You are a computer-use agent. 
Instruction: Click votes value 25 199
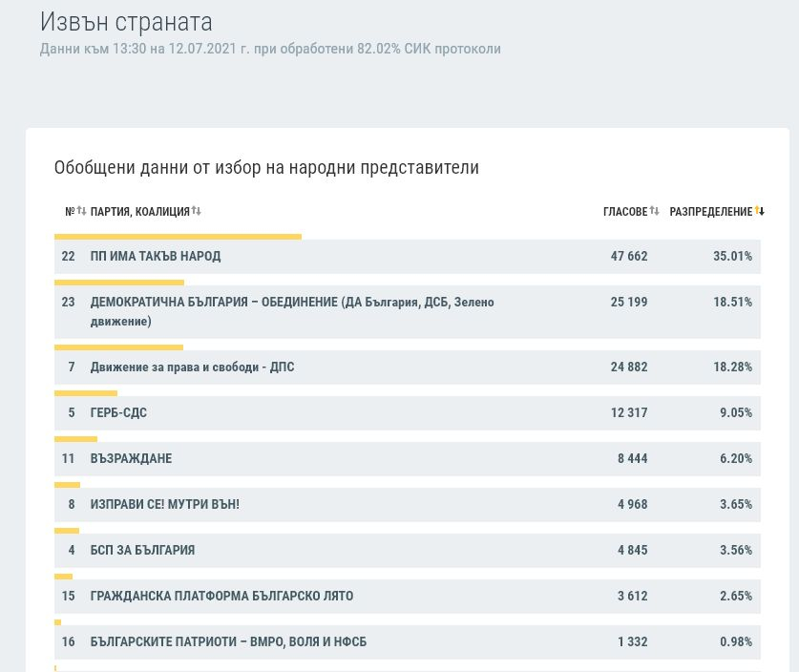click(x=629, y=303)
